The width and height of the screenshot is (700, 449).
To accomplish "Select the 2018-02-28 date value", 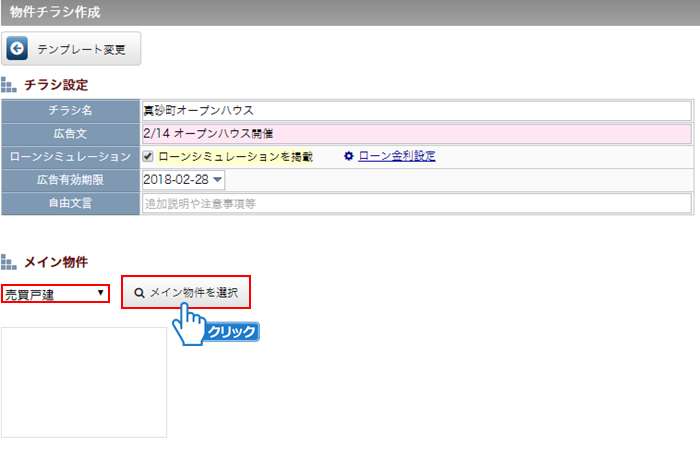I will pos(175,180).
